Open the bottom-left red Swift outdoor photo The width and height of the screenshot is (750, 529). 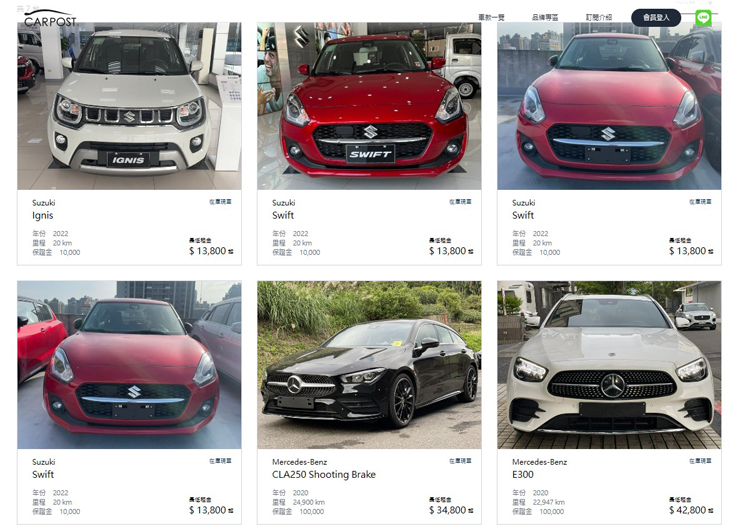tap(129, 365)
